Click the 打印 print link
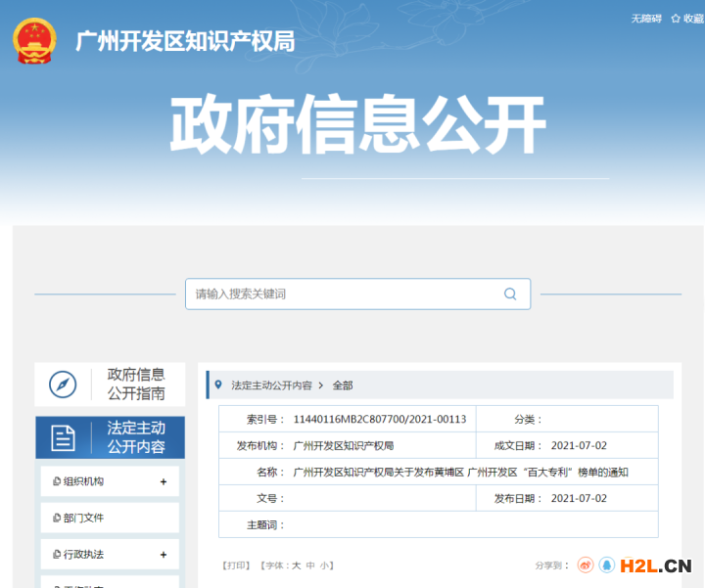 [x=236, y=565]
